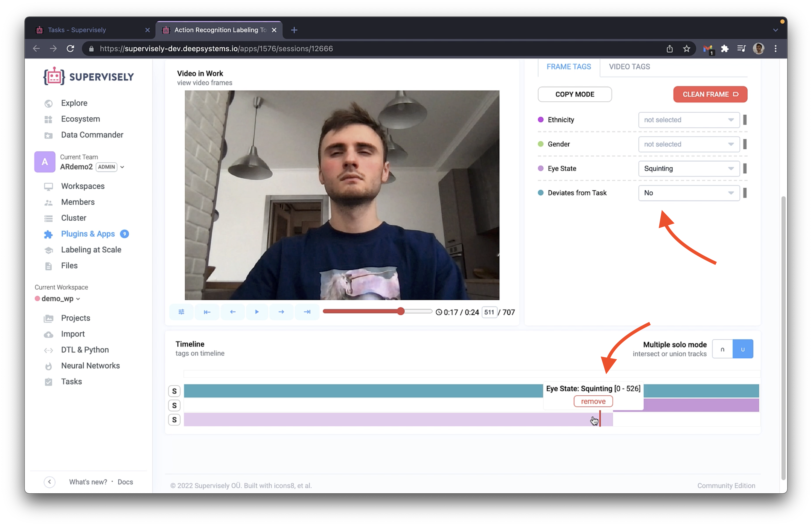Image resolution: width=812 pixels, height=526 pixels.
Task: Click CLEAN FRAME button
Action: coord(710,94)
